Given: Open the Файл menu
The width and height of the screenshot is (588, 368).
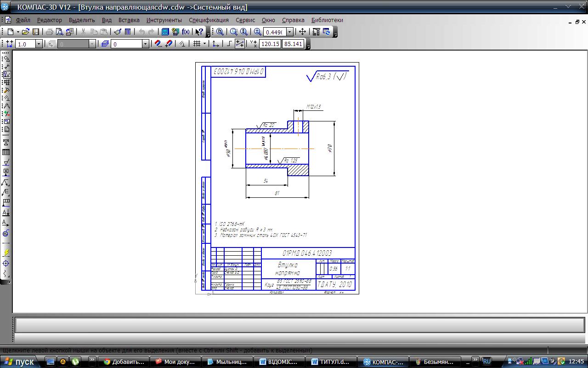Looking at the screenshot, I should point(23,20).
